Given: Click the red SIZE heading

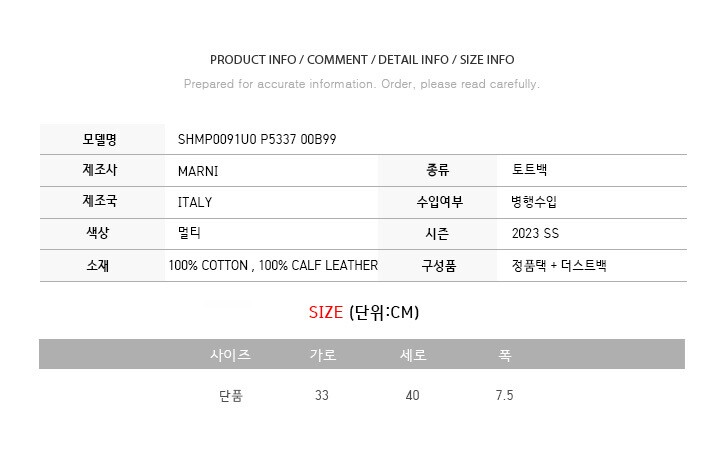Looking at the screenshot, I should tap(326, 313).
